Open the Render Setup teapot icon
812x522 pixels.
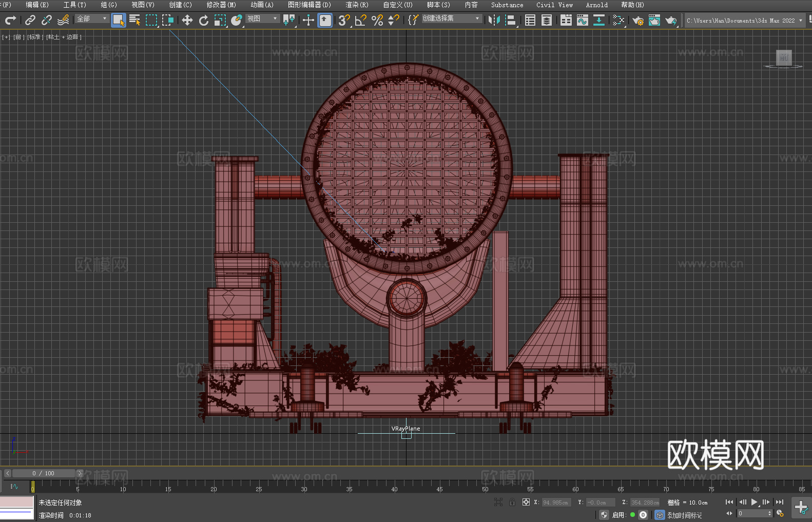click(x=638, y=20)
